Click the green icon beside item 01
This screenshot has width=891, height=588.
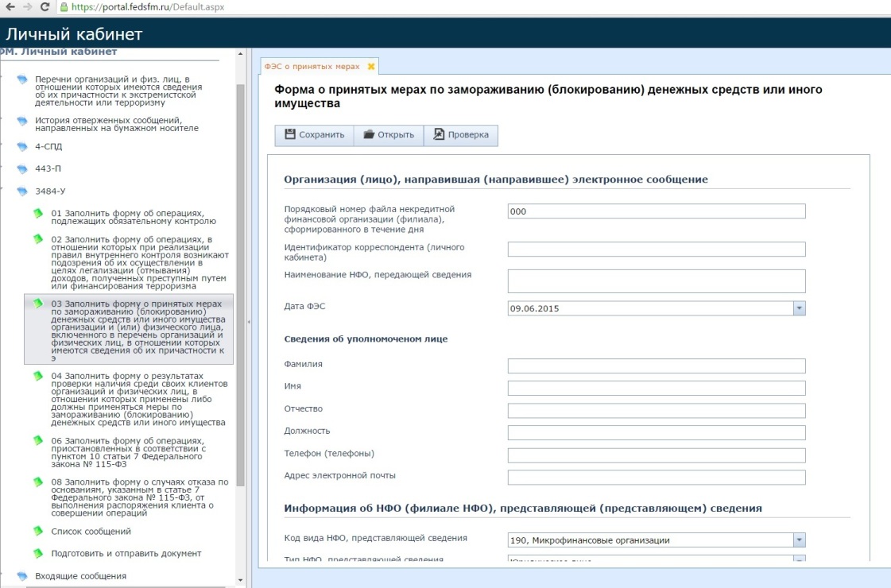[x=38, y=213]
